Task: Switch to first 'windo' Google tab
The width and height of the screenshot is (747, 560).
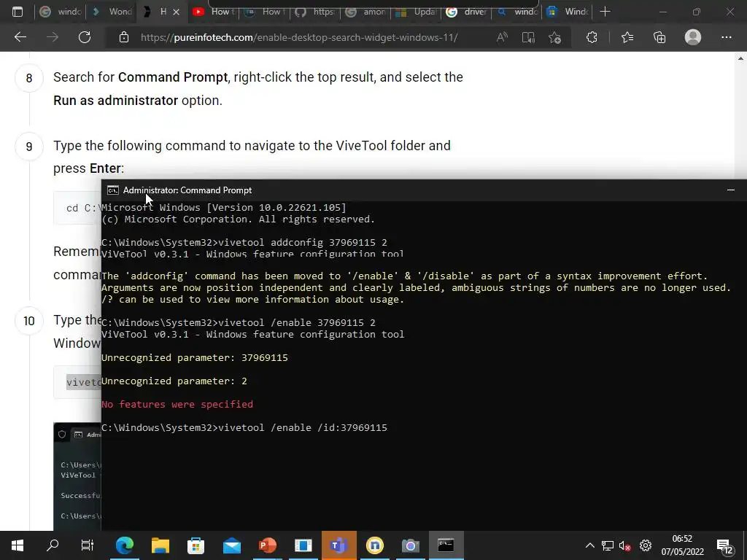Action: tap(60, 12)
